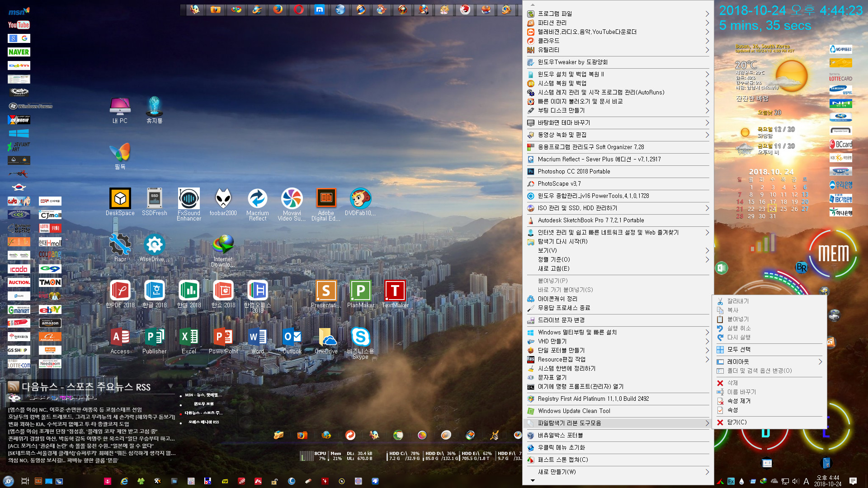This screenshot has width=868, height=488.
Task: Choose 닫기(C) in submenu
Action: [769, 422]
